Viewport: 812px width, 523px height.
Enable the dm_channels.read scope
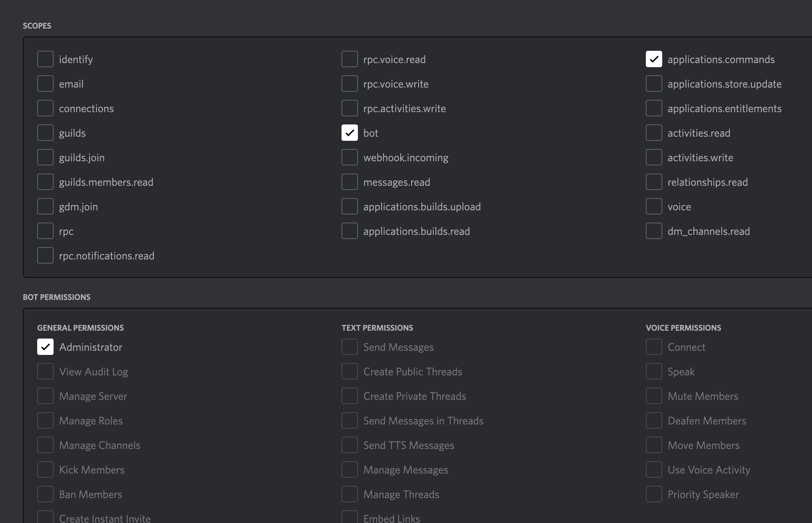[654, 231]
